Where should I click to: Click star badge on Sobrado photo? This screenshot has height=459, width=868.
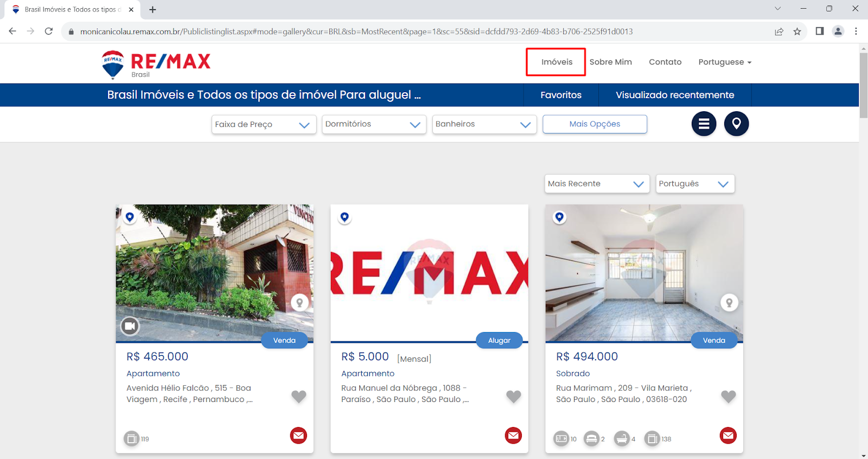[x=559, y=218]
